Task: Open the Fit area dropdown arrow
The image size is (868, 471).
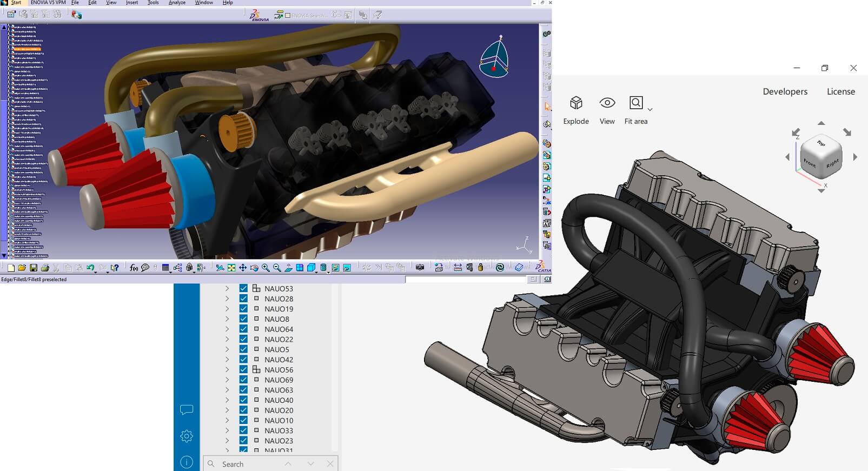Action: 650,109
